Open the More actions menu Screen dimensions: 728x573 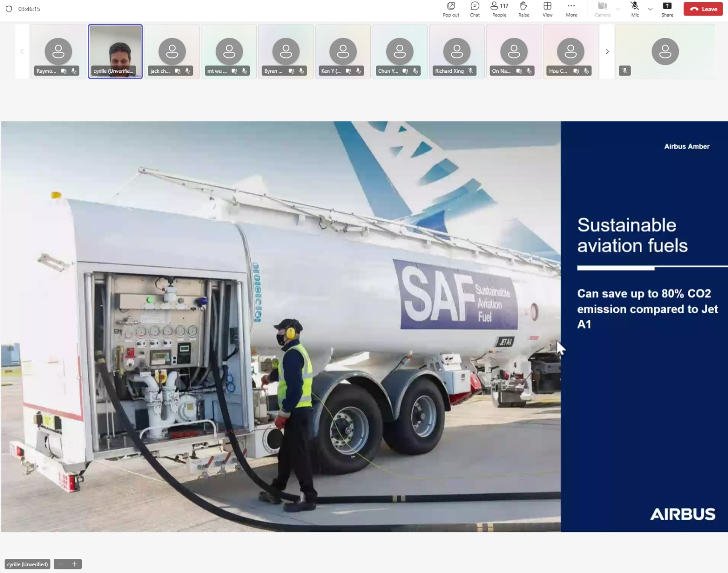(571, 9)
